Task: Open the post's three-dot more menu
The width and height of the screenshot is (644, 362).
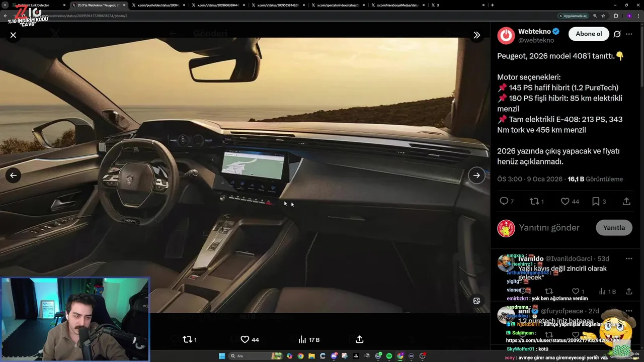Action: [629, 34]
